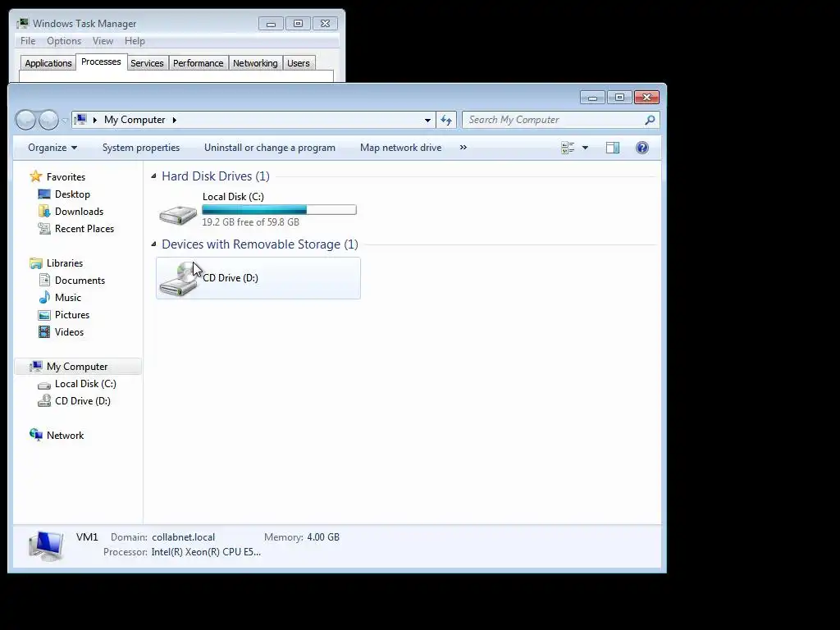This screenshot has width=840, height=630.
Task: Expand the view options dropdown arrow
Action: point(585,148)
